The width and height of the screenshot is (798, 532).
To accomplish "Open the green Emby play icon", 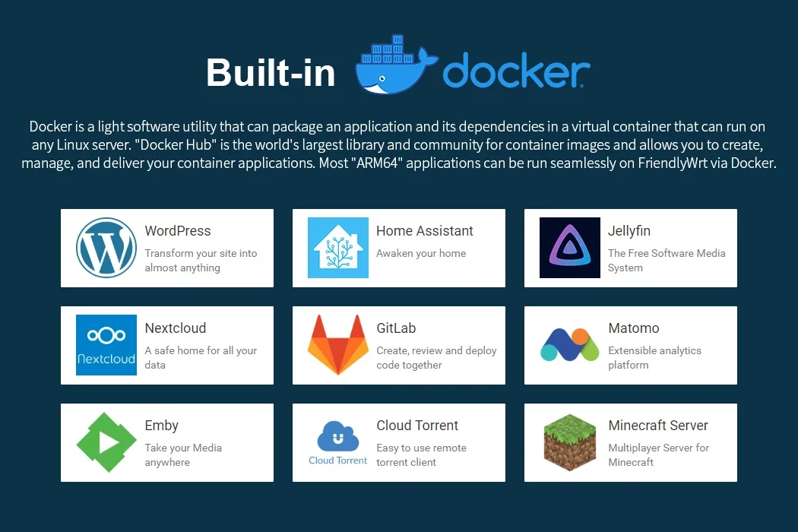I will pos(106,442).
